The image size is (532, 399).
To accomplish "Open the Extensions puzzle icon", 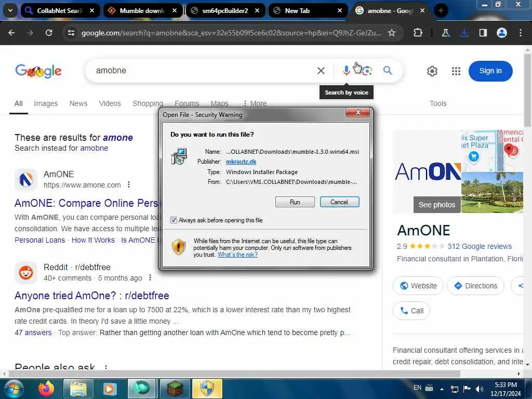I will pos(418,33).
